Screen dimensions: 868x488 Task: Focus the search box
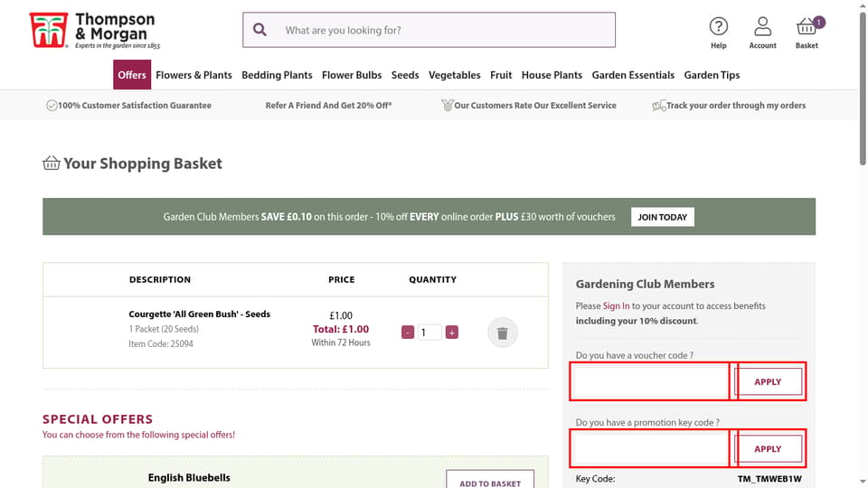click(429, 30)
